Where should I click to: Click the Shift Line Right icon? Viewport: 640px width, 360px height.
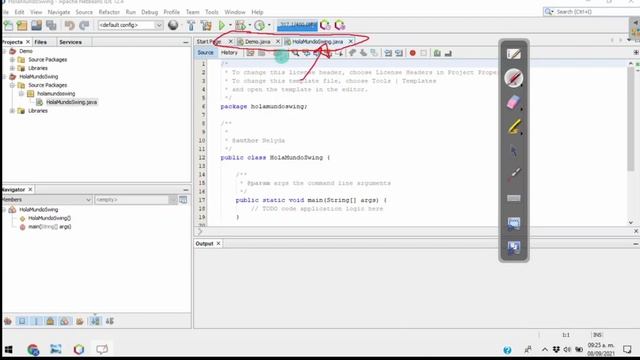click(x=399, y=53)
